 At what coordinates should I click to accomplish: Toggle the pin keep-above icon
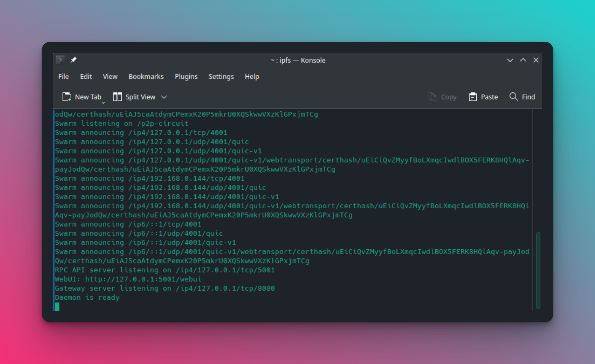pos(73,60)
